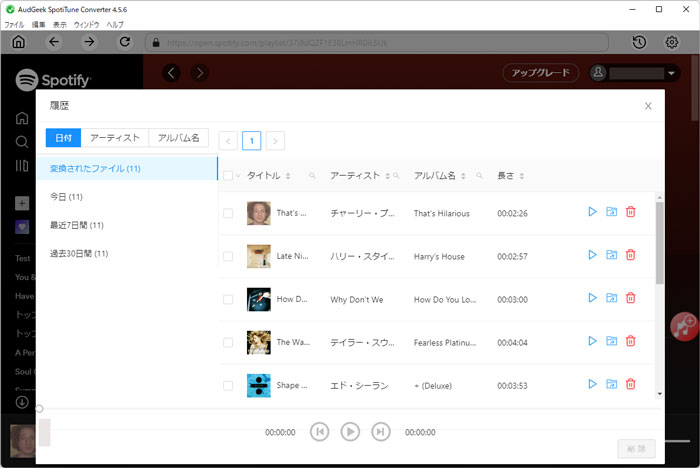Open folder for Why Don't We track
Screen dimensions: 700x468
(612, 298)
